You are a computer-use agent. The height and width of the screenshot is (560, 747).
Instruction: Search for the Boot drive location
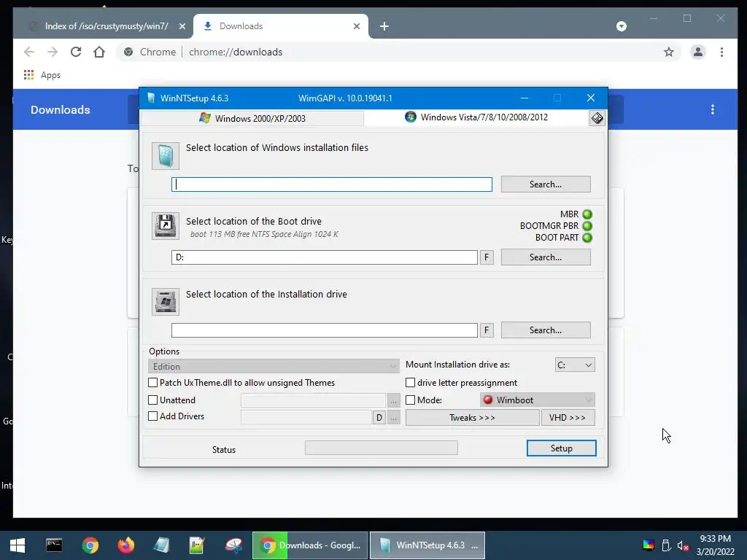tap(546, 257)
